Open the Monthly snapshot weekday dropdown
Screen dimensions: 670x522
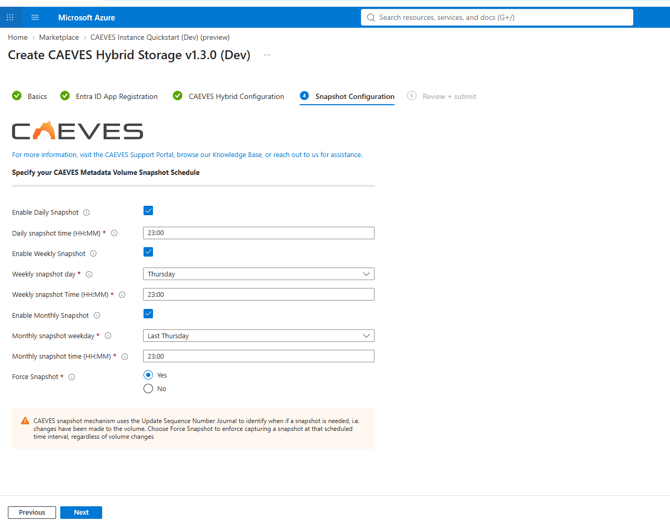point(259,336)
